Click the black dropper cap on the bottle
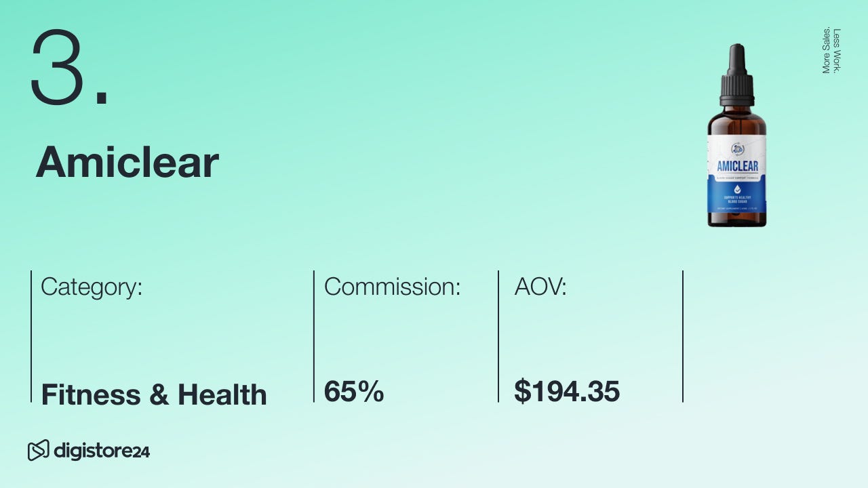This screenshot has width=868, height=488. point(736,76)
